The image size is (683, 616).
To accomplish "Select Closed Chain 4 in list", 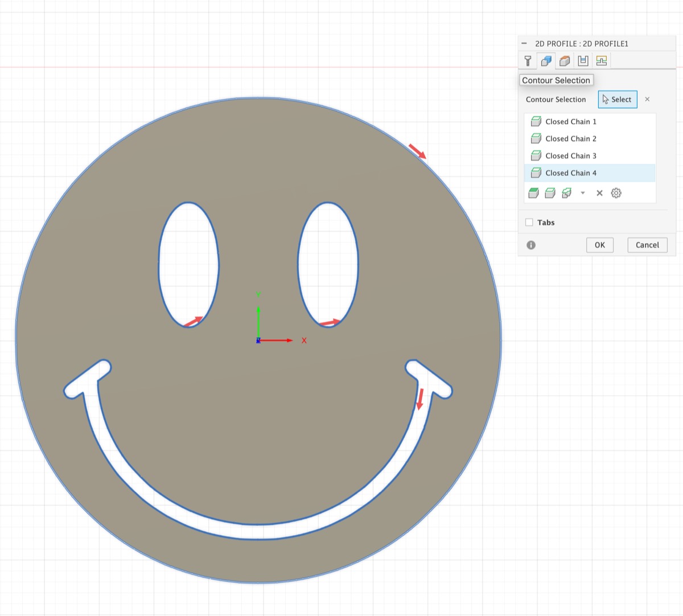I will 570,173.
